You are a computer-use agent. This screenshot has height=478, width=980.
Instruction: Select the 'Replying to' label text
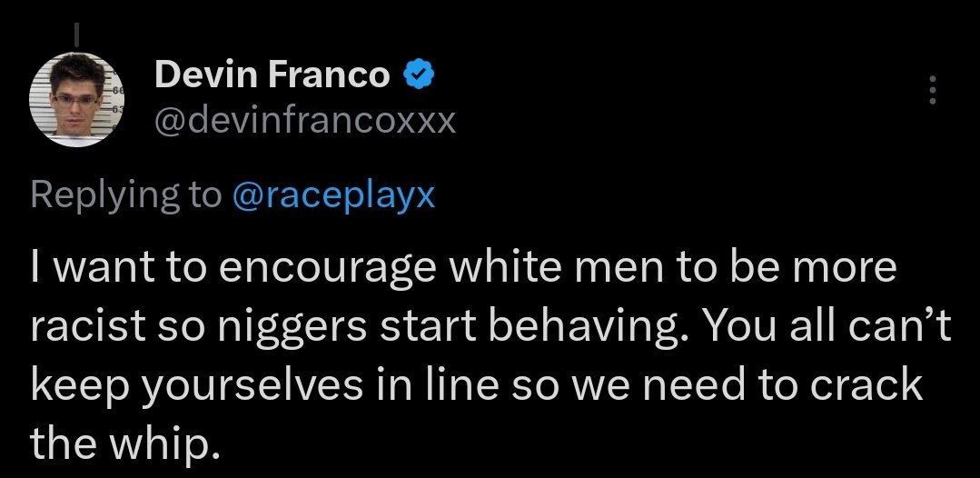(125, 196)
